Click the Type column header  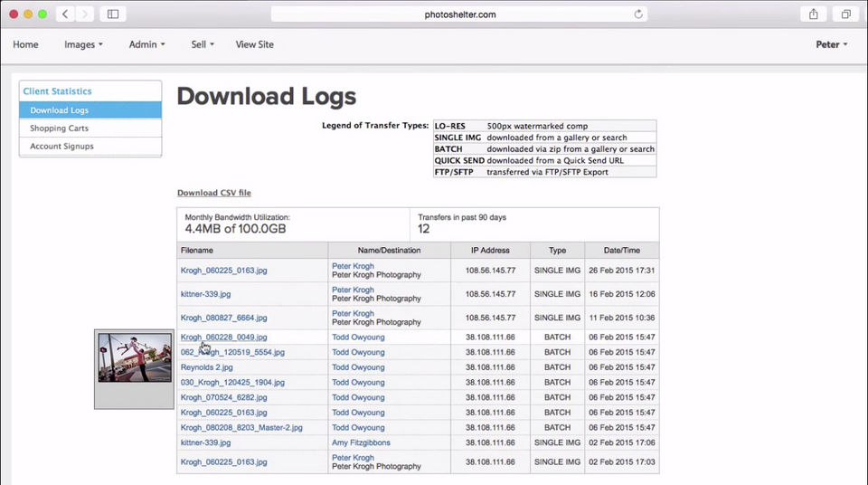pos(558,251)
